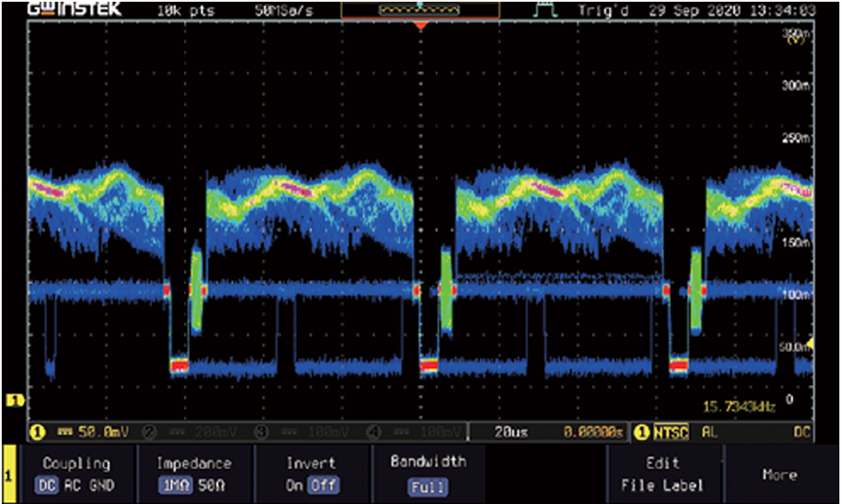This screenshot has height=504, width=842.
Task: Click the Coupling menu label
Action: 76,464
